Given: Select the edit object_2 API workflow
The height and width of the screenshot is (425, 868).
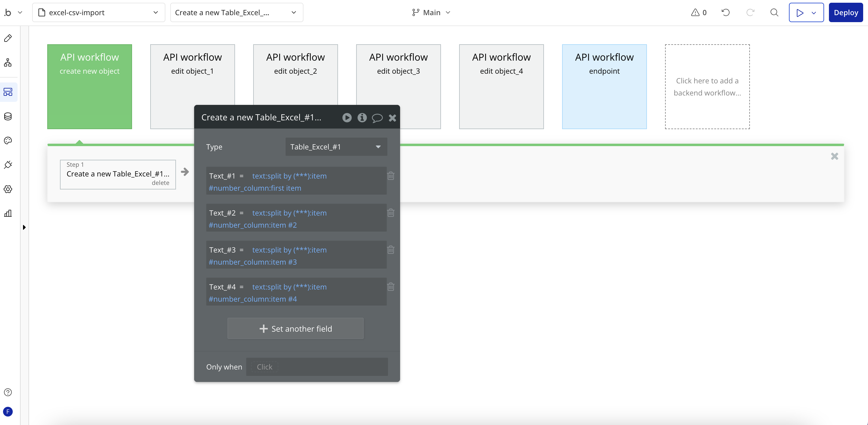Looking at the screenshot, I should [x=295, y=74].
